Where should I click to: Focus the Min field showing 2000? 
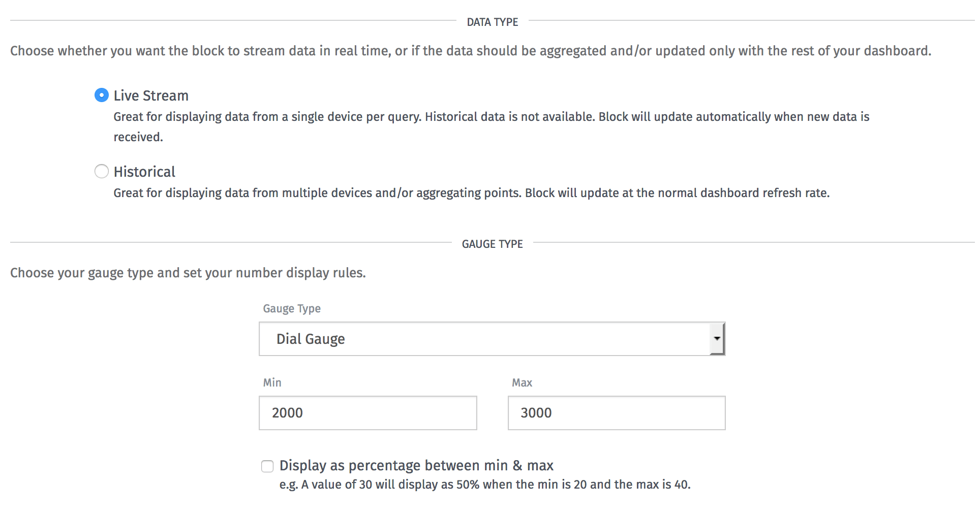368,413
